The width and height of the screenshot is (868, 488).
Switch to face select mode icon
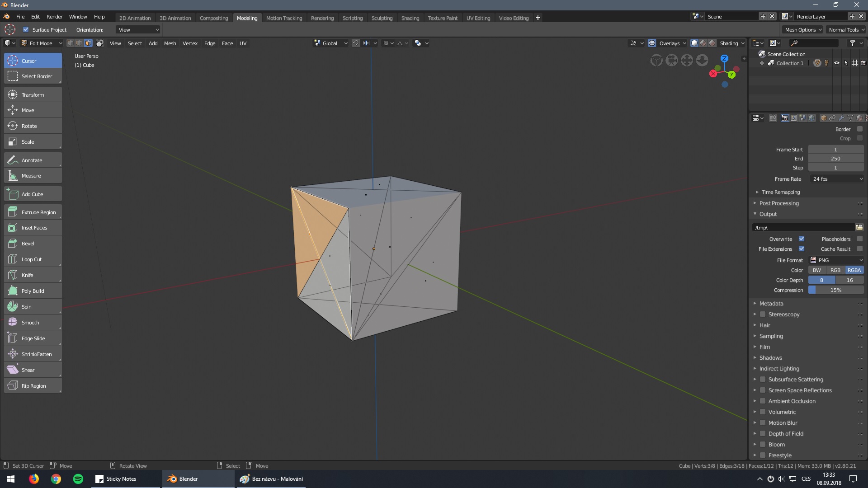pyautogui.click(x=88, y=43)
